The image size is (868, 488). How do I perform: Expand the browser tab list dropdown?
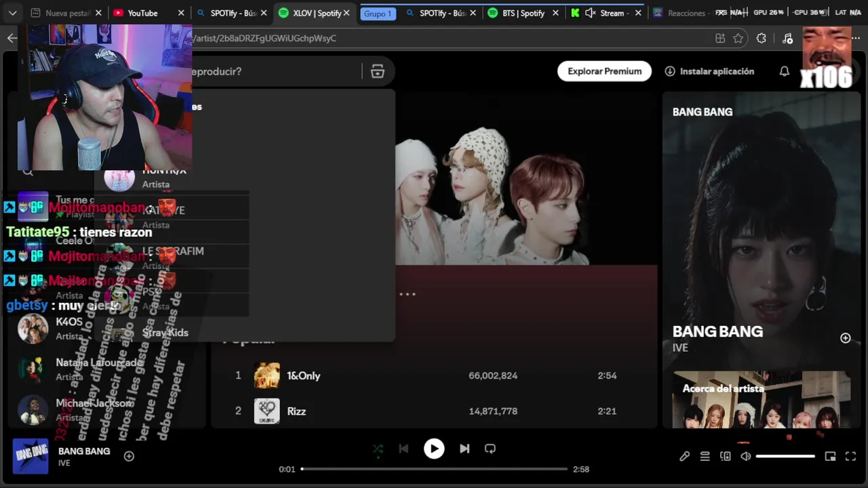coord(12,13)
